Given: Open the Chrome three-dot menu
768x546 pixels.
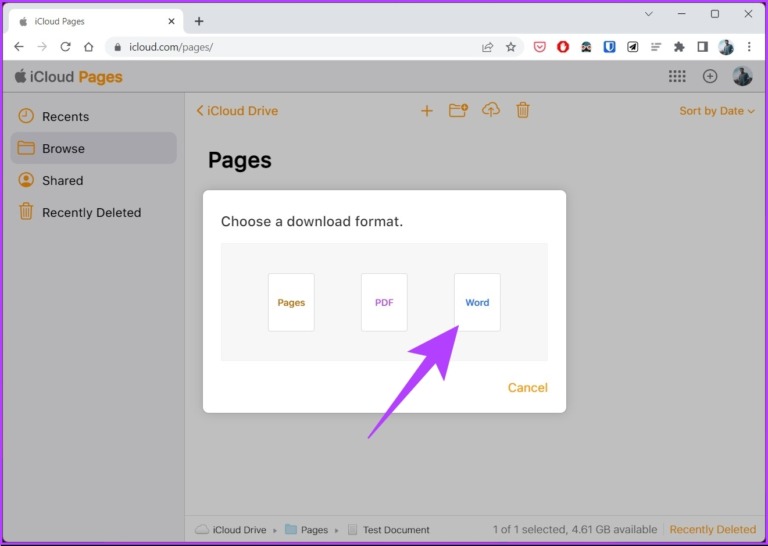Looking at the screenshot, I should (x=749, y=47).
